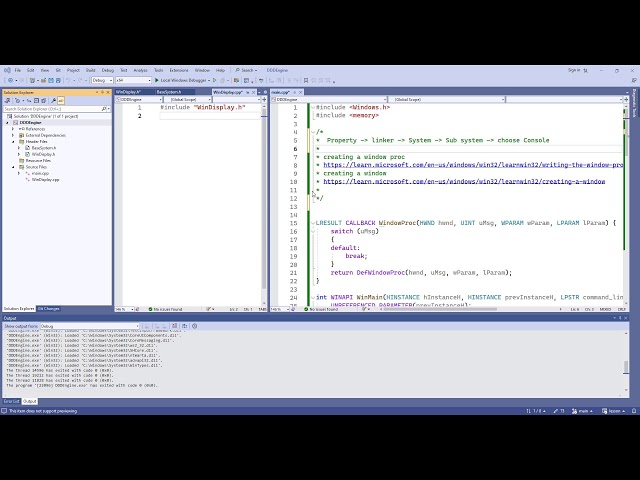Open the Extensions menu
This screenshot has height=480, width=640.
179,70
